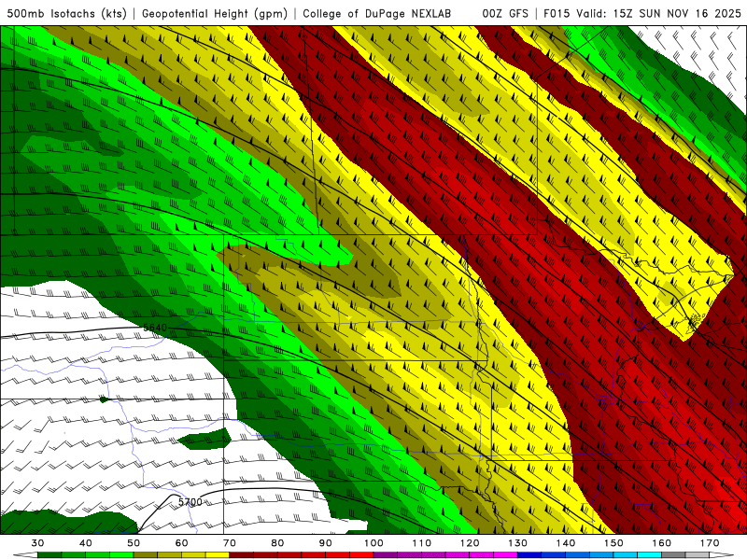The image size is (747, 560).
Task: Click the 50 label on the color scale
Action: point(134,543)
